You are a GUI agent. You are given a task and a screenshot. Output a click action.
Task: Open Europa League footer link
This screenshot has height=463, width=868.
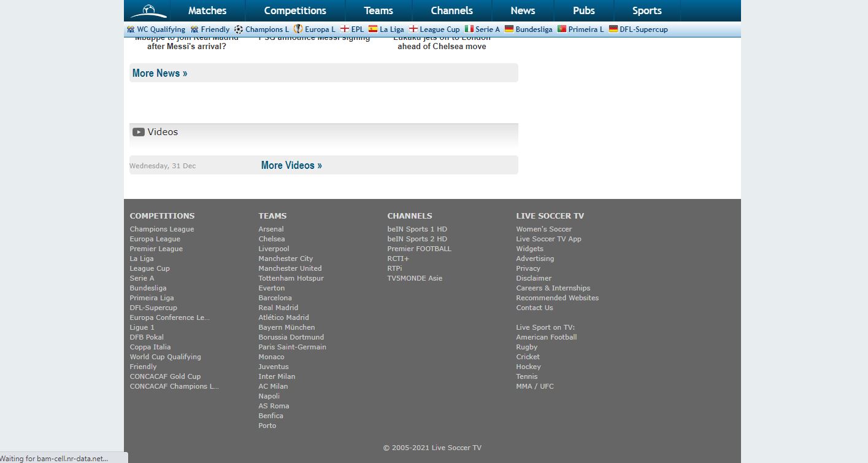(155, 239)
